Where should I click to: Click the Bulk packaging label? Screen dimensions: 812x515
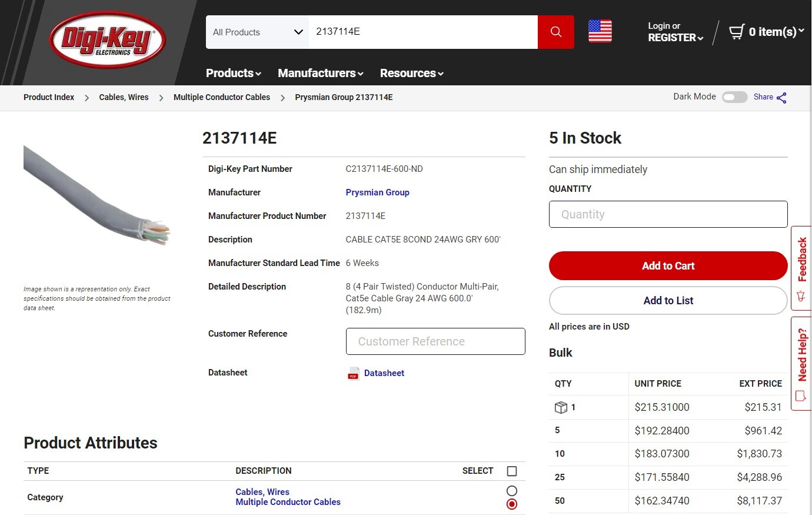[560, 353]
